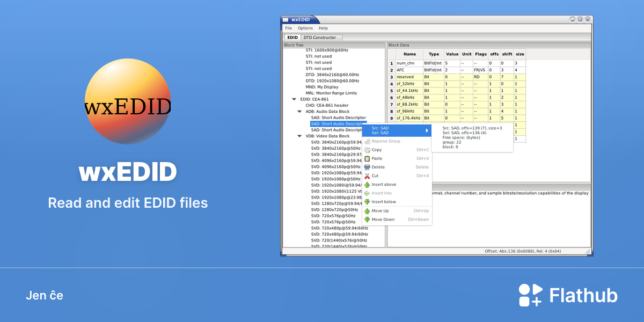Click the status bar Offset text
The width and height of the screenshot is (644, 322).
[523, 251]
